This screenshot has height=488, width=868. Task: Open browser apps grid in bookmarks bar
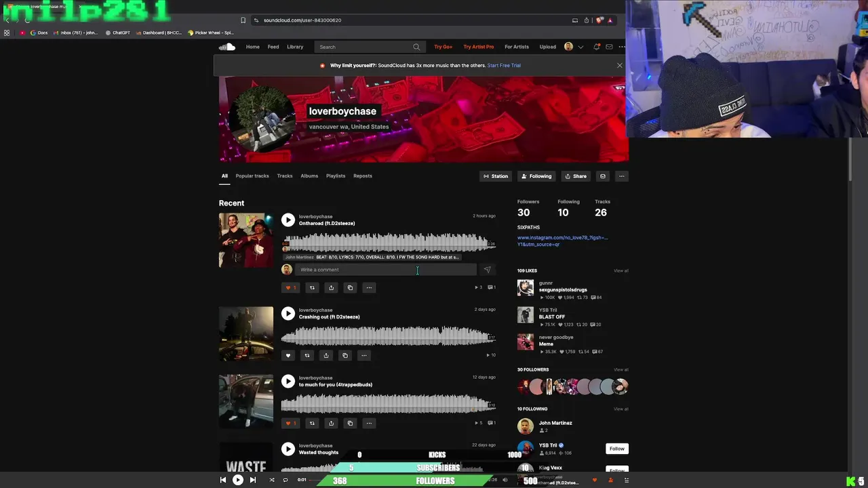pyautogui.click(x=7, y=33)
